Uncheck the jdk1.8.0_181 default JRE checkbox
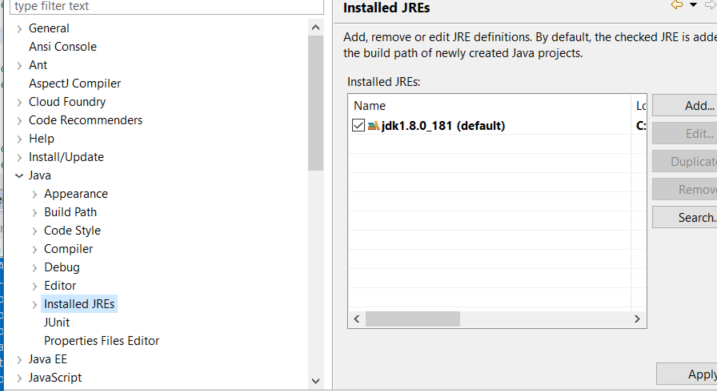 click(x=358, y=125)
